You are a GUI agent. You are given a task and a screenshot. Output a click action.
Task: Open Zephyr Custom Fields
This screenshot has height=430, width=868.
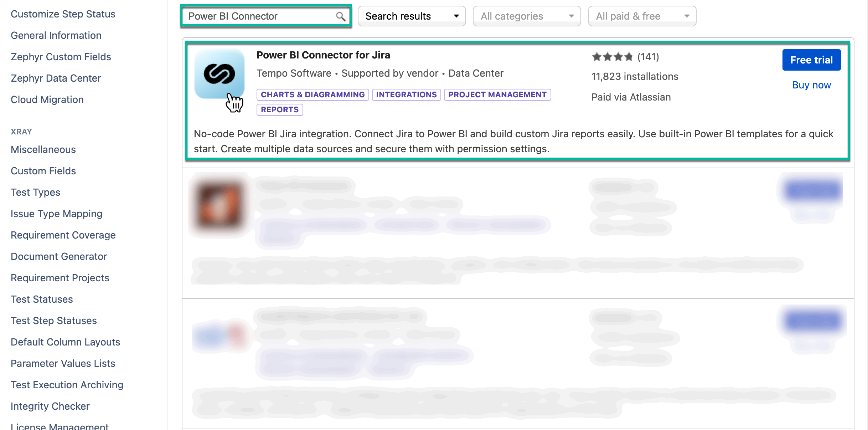point(61,57)
